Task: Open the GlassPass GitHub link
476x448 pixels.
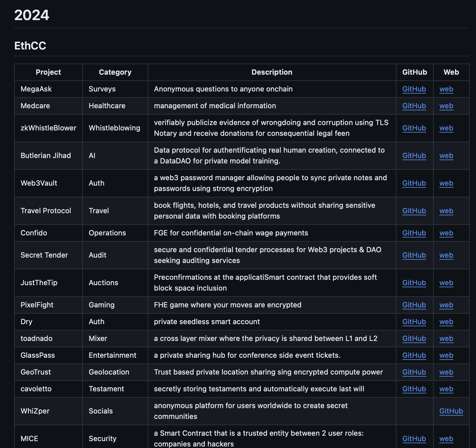Action: [414, 355]
